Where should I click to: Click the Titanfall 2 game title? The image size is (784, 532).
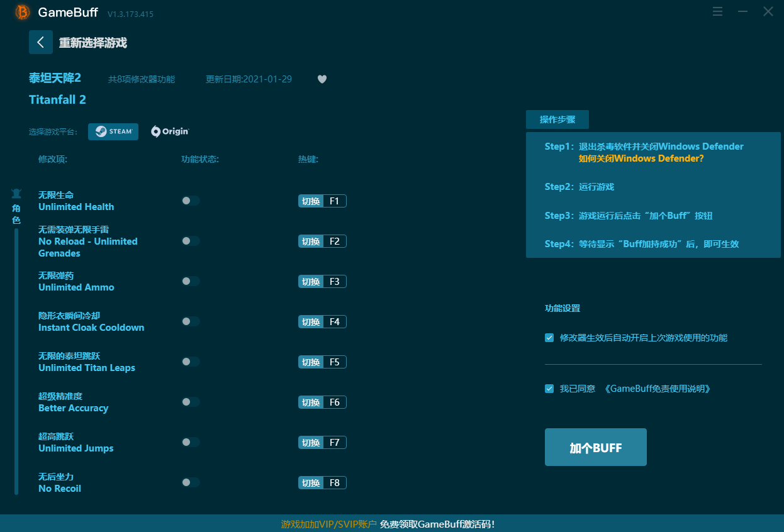57,99
